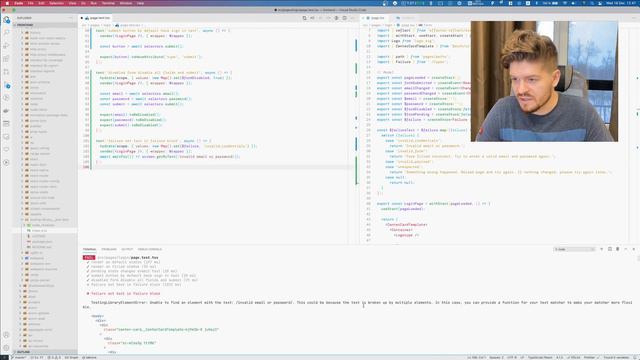Click the red FAIL badge in terminal
640x360 pixels.
(x=89, y=258)
